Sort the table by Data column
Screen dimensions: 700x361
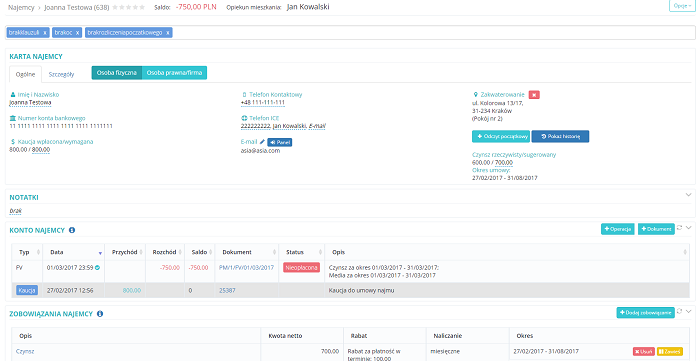coord(74,252)
